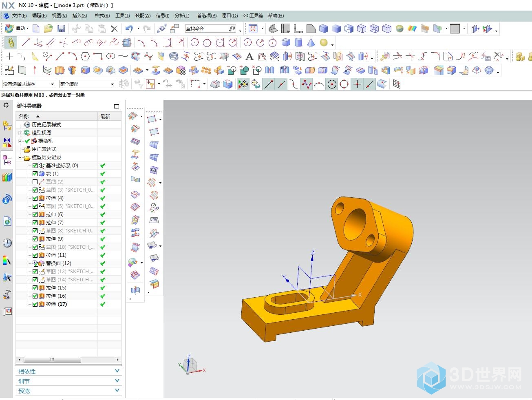Insert a Block primitive solid

click(286, 42)
